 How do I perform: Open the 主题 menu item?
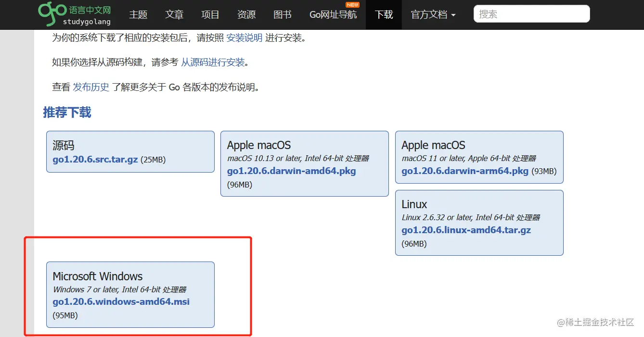138,14
